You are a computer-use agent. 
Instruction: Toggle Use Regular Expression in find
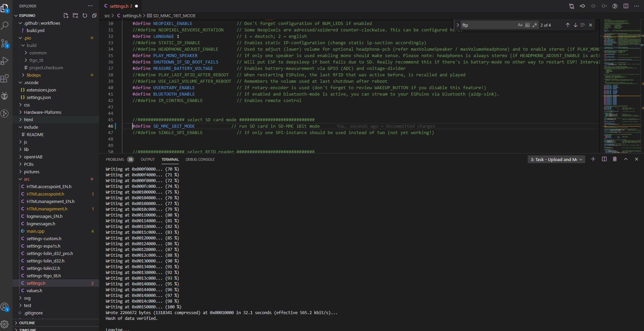tap(534, 25)
